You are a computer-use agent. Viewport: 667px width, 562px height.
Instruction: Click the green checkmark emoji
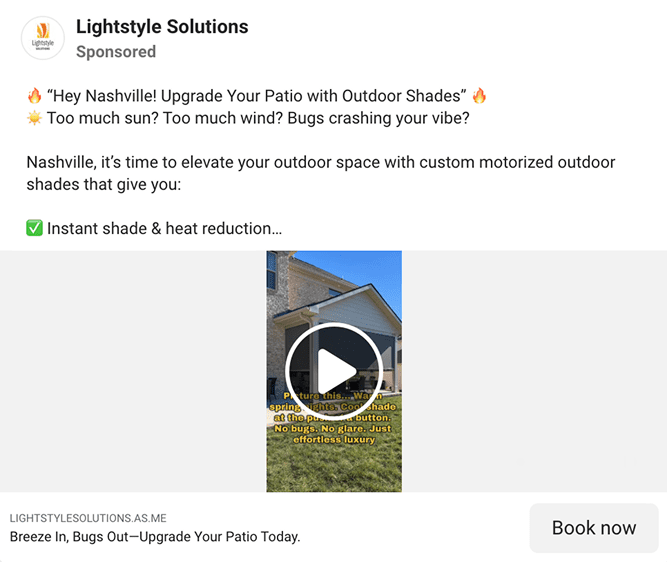click(x=35, y=229)
